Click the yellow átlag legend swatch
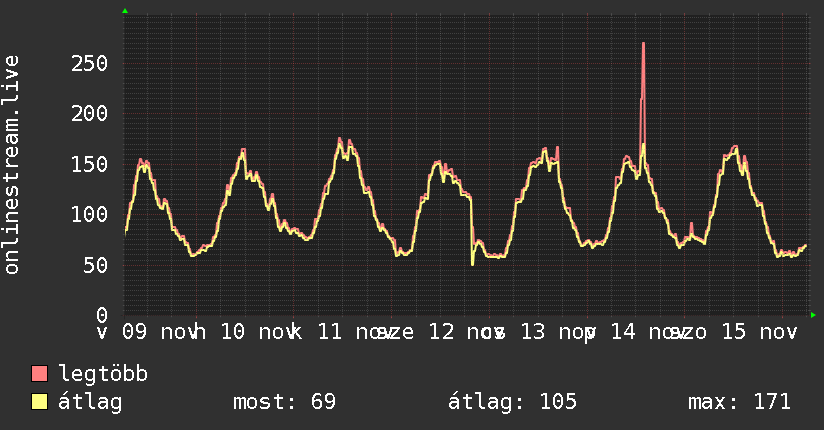This screenshot has height=430, width=824. coord(39,401)
